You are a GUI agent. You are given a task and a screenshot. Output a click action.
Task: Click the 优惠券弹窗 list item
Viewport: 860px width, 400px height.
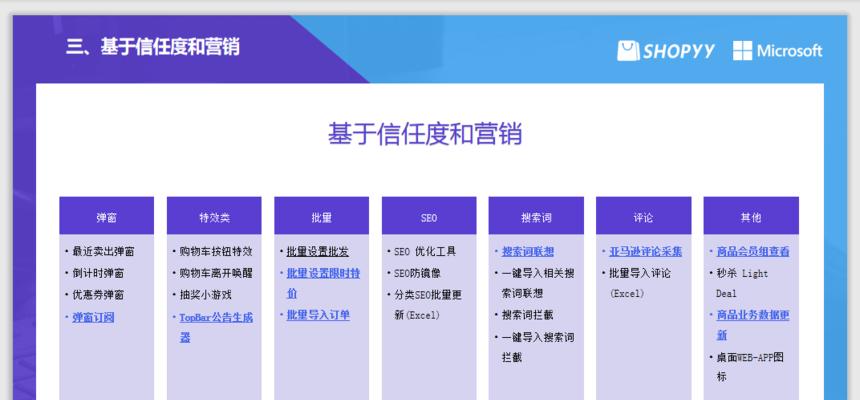pyautogui.click(x=98, y=295)
